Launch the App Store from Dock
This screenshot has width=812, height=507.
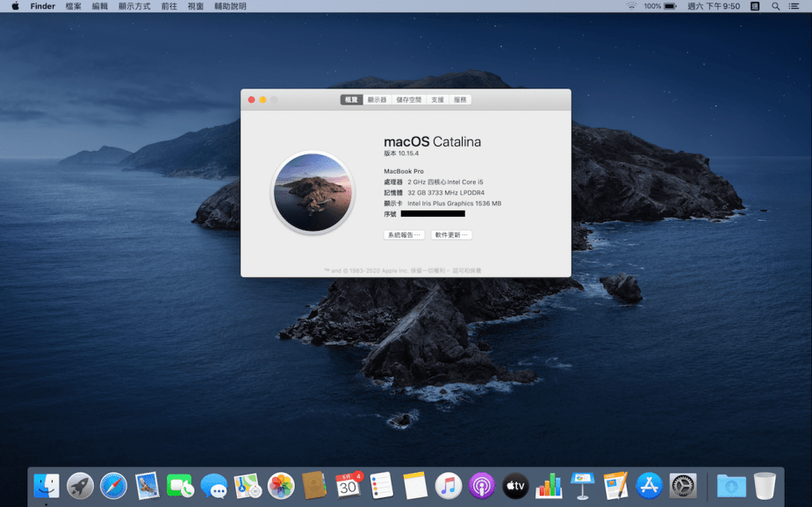coord(649,485)
